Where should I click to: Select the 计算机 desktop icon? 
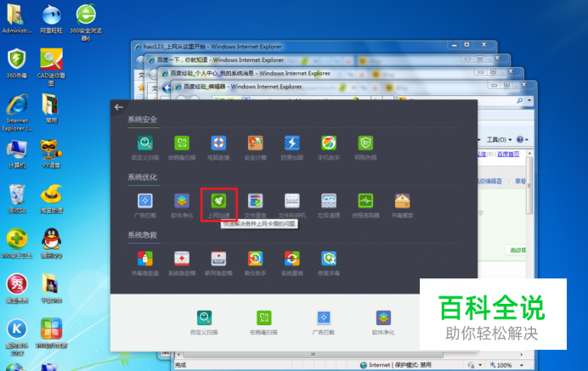tap(16, 154)
